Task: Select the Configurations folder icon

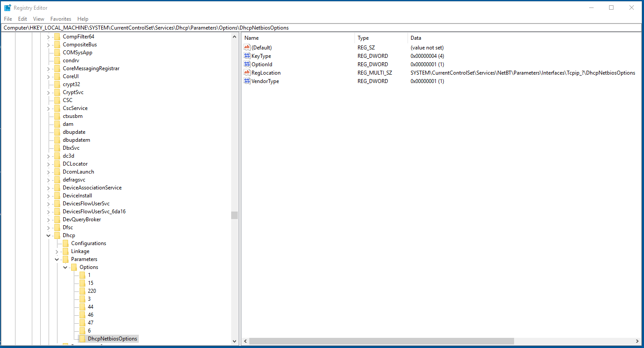Action: 65,243
